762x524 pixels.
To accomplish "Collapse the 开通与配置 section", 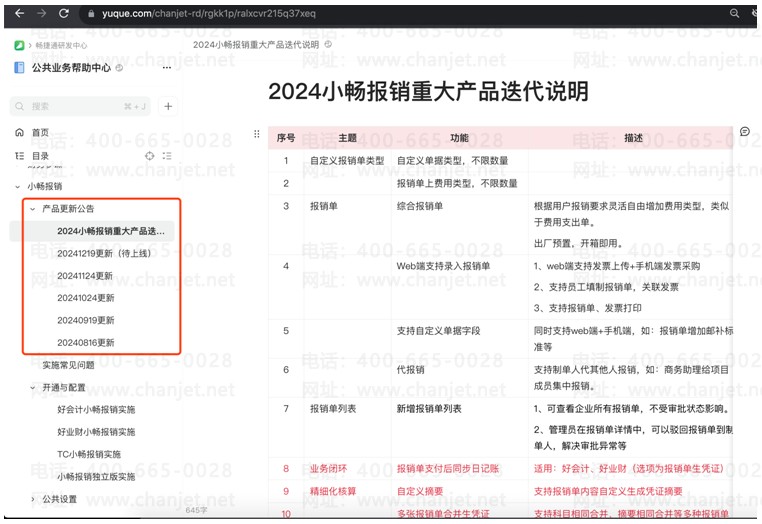I will click(33, 387).
